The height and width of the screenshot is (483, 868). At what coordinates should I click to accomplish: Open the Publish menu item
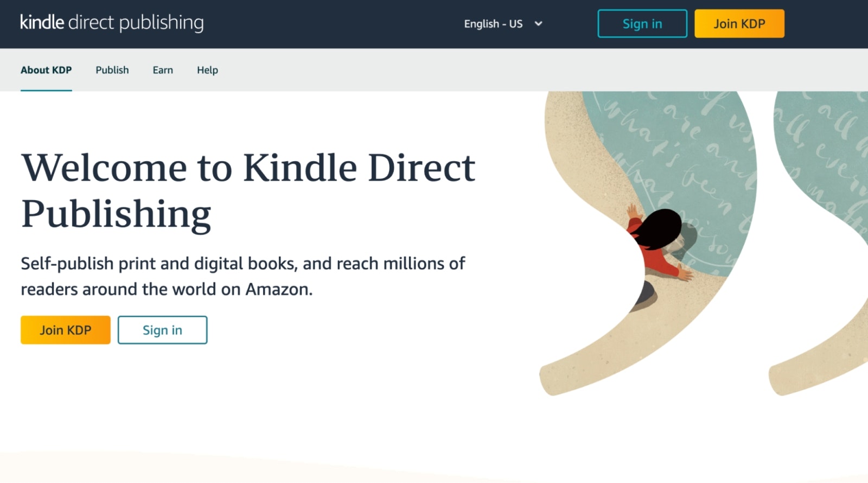coord(112,70)
